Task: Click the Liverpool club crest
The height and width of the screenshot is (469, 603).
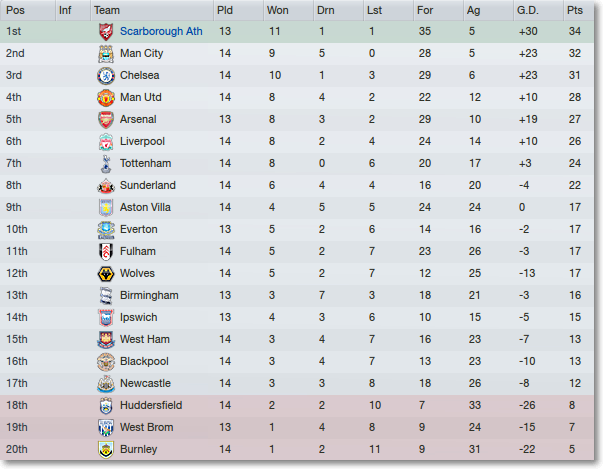Action: 106,141
